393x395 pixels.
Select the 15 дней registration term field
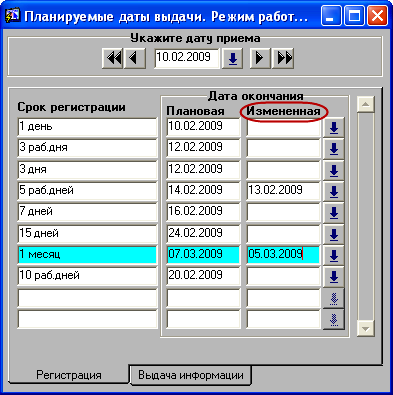(x=87, y=233)
